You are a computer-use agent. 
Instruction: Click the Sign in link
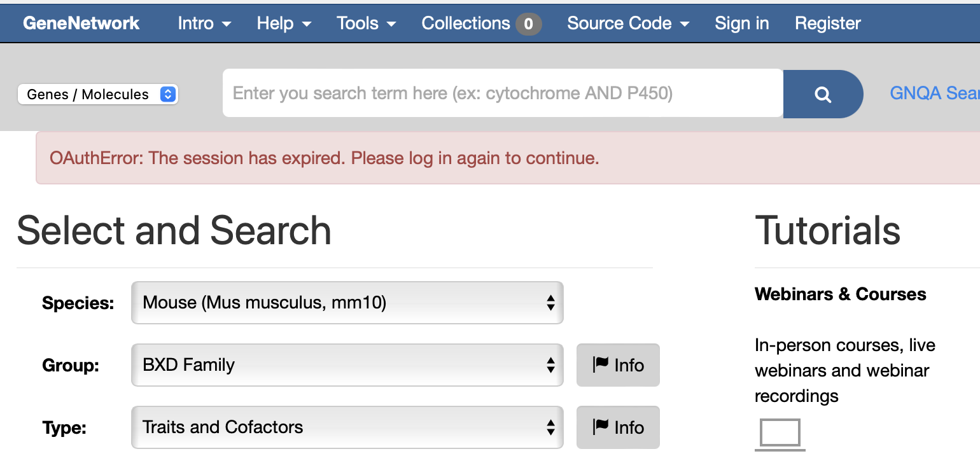point(741,24)
